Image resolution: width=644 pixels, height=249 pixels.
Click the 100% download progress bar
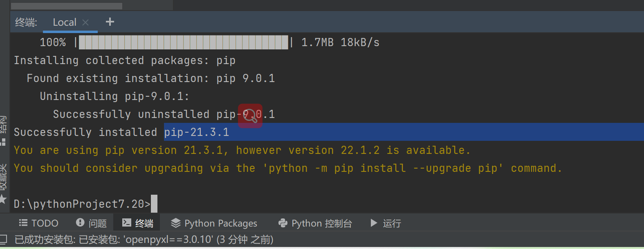click(183, 42)
